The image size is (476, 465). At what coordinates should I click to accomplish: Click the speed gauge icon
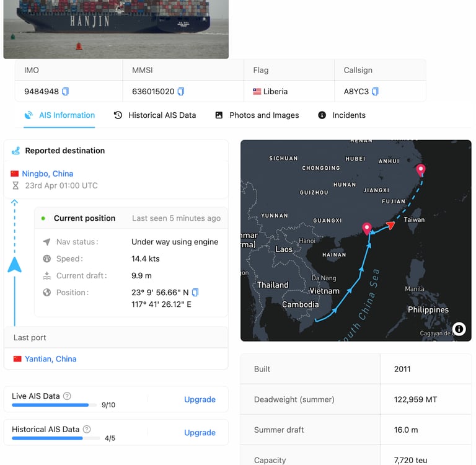tap(46, 259)
